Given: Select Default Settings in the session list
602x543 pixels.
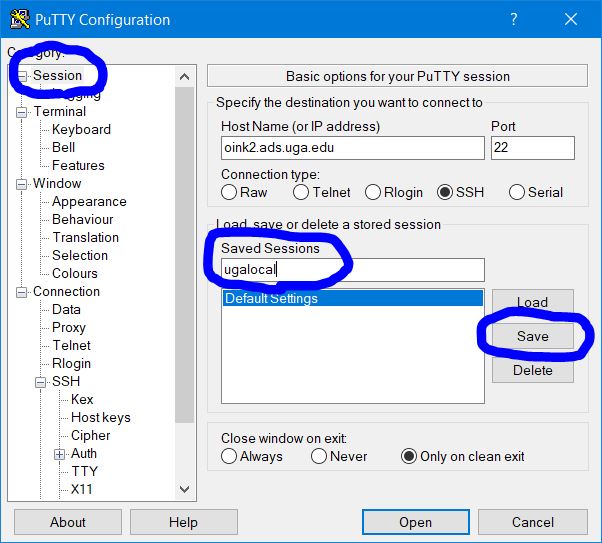Looking at the screenshot, I should (352, 298).
